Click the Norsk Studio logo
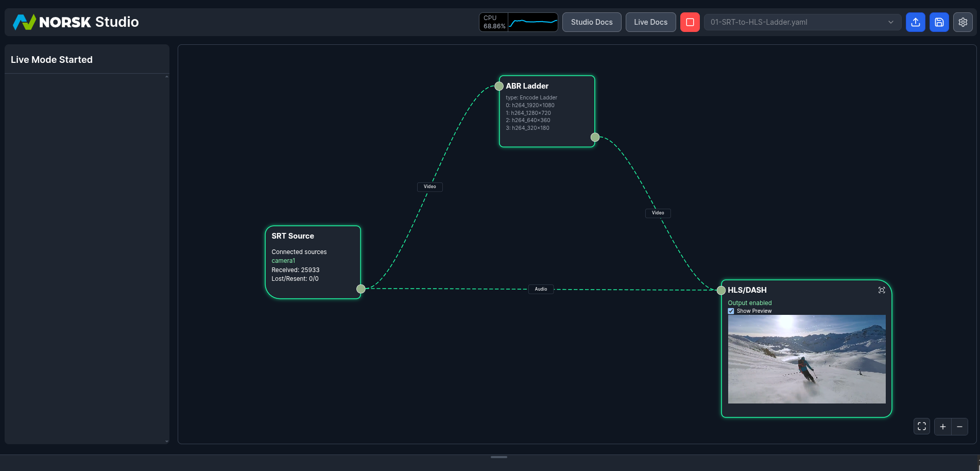 tap(76, 22)
